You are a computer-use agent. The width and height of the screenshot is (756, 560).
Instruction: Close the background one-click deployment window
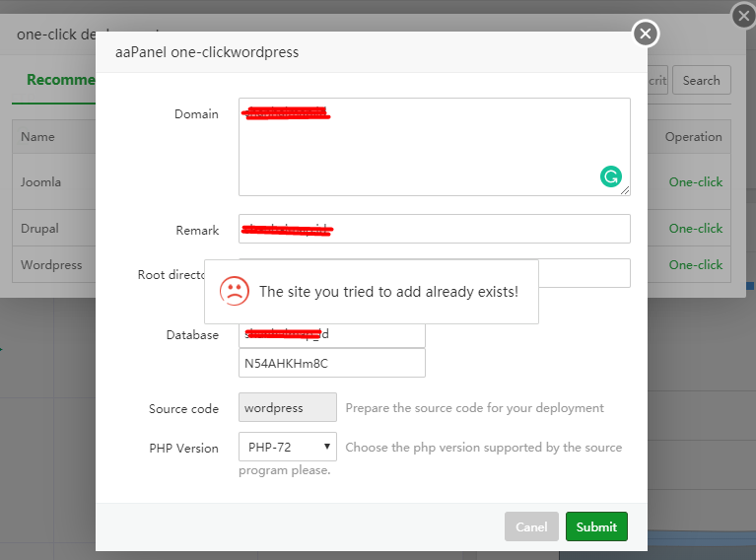[744, 16]
